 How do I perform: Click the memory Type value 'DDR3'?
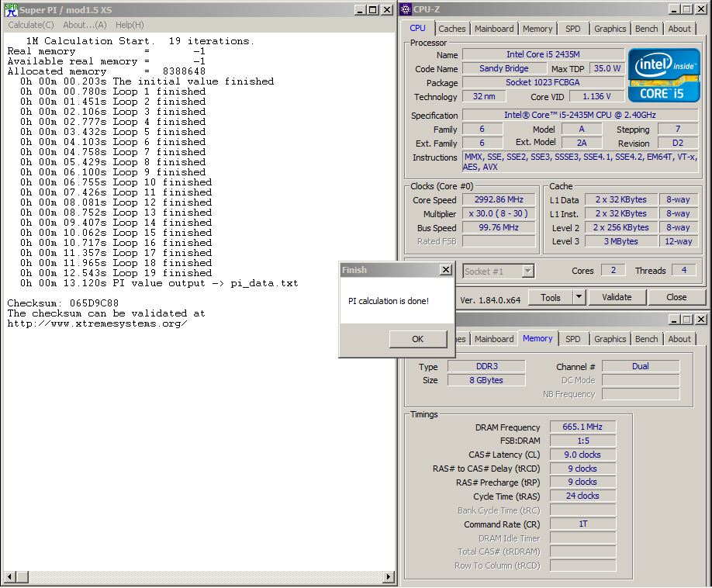point(487,366)
